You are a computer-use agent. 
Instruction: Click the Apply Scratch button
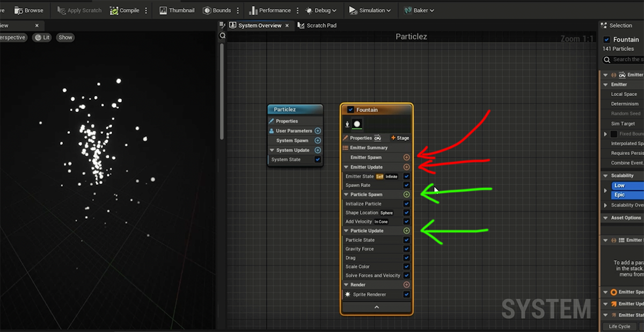(79, 10)
